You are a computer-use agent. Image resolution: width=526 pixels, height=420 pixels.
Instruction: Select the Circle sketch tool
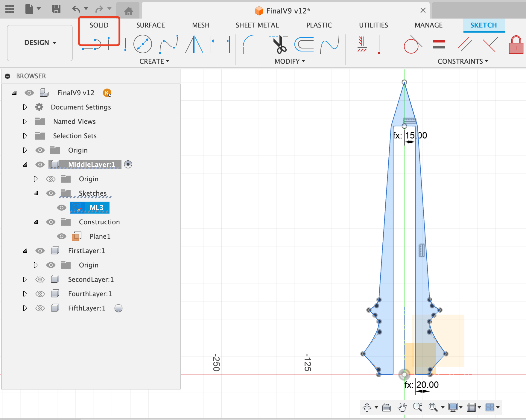point(143,44)
